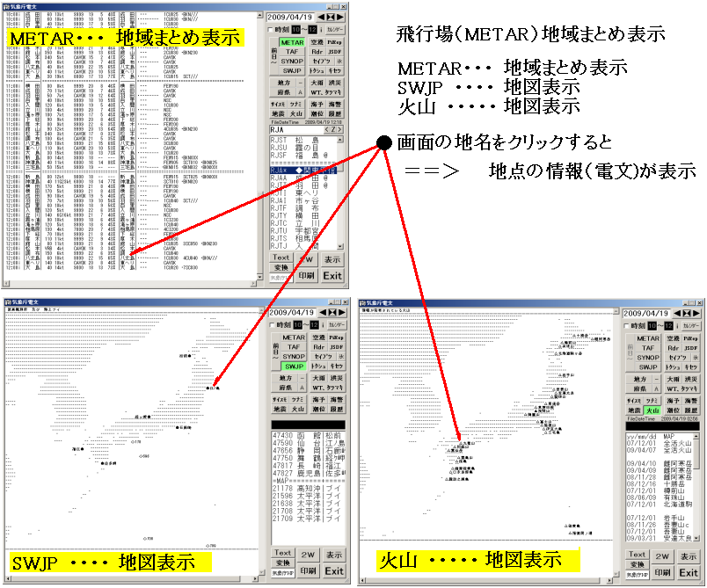Click the 地方 button in METAR window

[284, 83]
